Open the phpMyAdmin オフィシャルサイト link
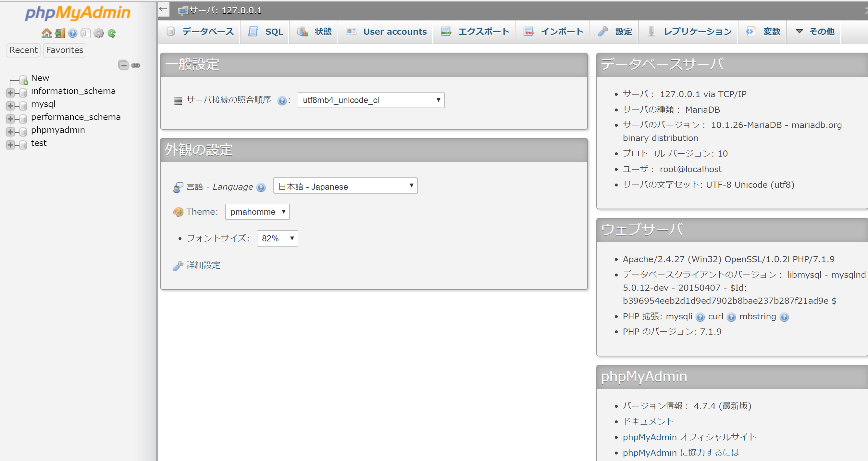Image resolution: width=868 pixels, height=461 pixels. tap(689, 437)
